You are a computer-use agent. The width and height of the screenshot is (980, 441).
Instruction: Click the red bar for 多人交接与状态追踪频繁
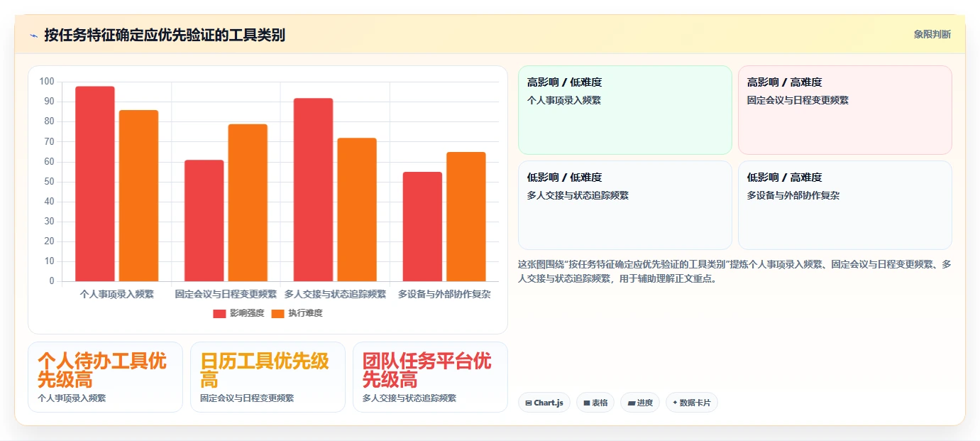pyautogui.click(x=313, y=190)
